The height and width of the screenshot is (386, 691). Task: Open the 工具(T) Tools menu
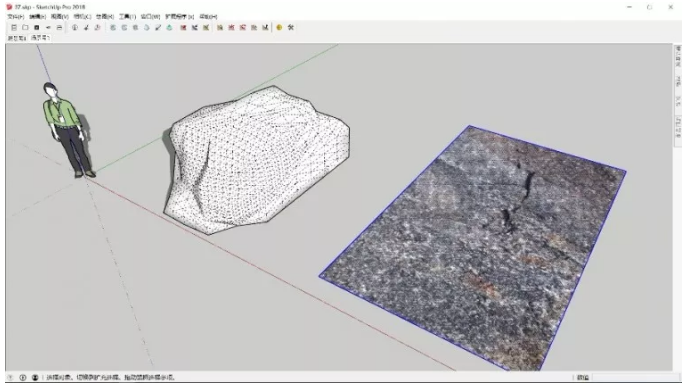click(x=127, y=17)
